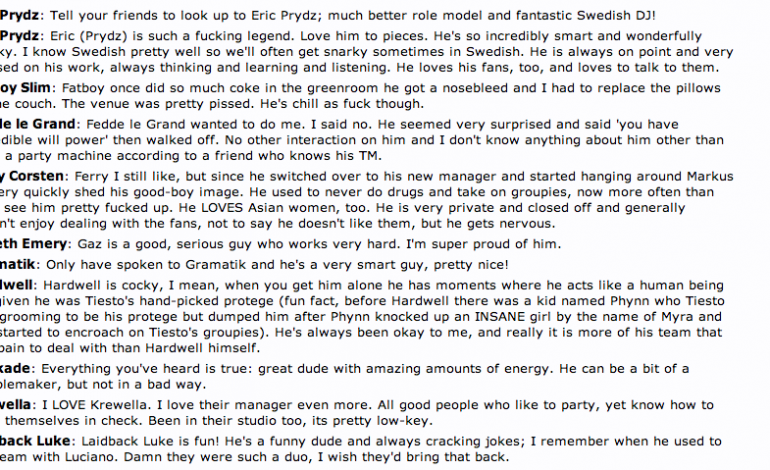
Task: Click the bold "Prydz" name on the first line
Action: (19, 13)
